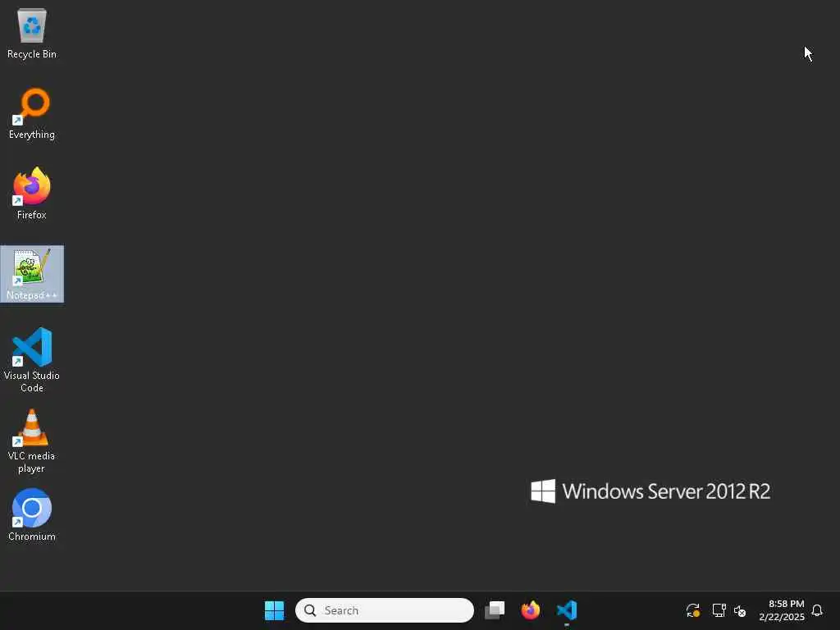The image size is (840, 630).
Task: Open the Windows Start menu
Action: coord(274,610)
